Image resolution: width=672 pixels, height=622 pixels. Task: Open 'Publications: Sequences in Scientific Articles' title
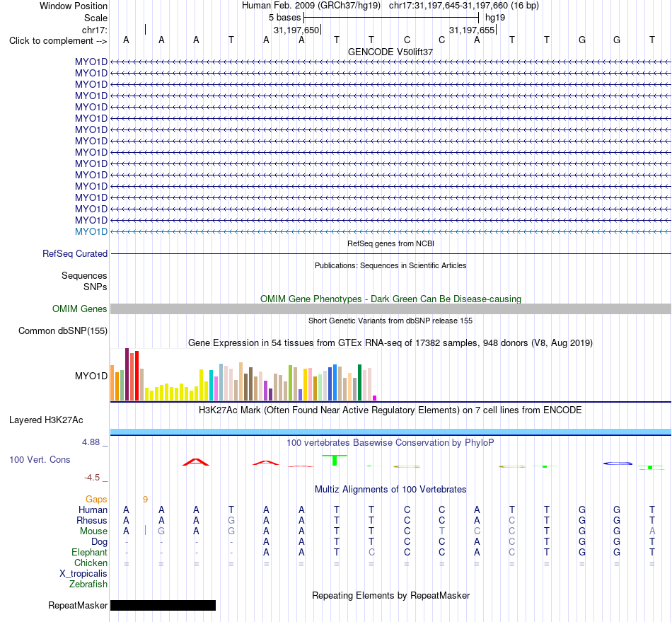390,265
